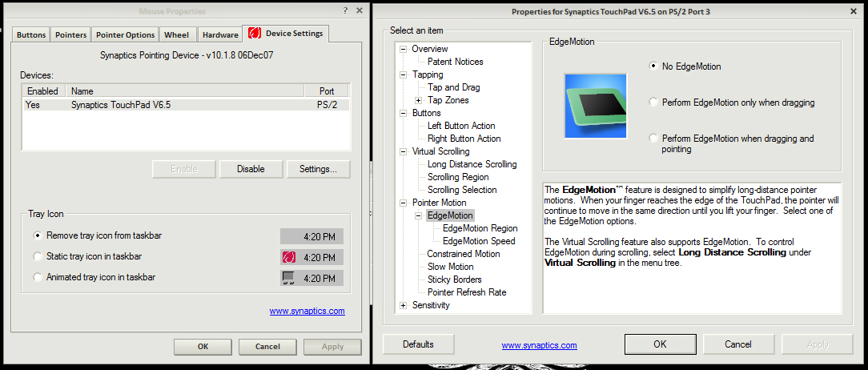868x370 pixels.
Task: Select Slow Motion tree item
Action: point(450,267)
